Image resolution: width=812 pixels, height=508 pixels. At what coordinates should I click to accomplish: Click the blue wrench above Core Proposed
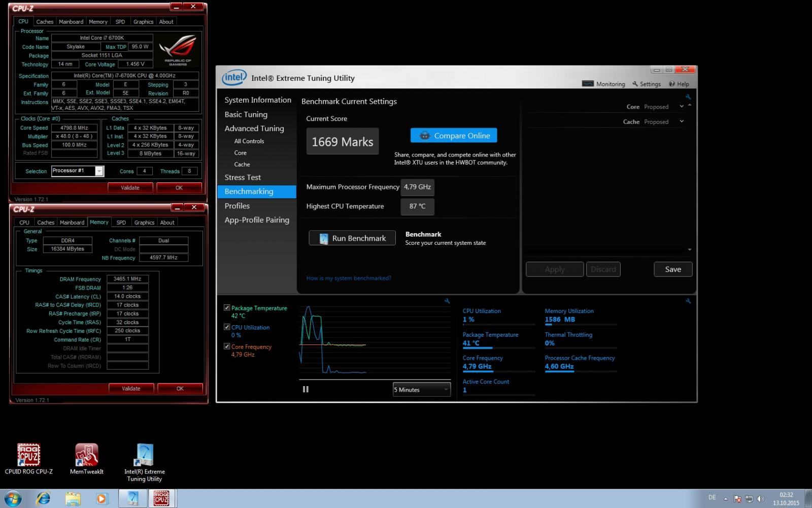point(688,97)
